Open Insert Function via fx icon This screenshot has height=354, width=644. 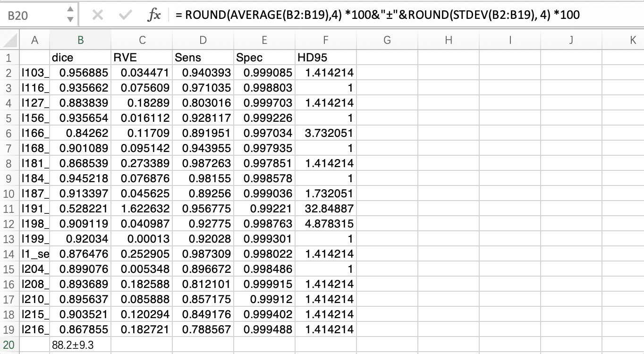point(154,15)
